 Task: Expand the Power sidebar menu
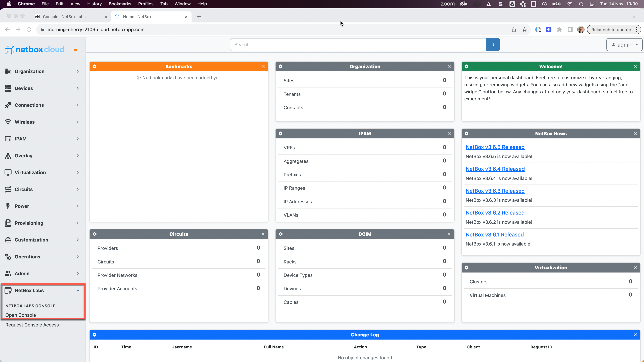coord(42,206)
